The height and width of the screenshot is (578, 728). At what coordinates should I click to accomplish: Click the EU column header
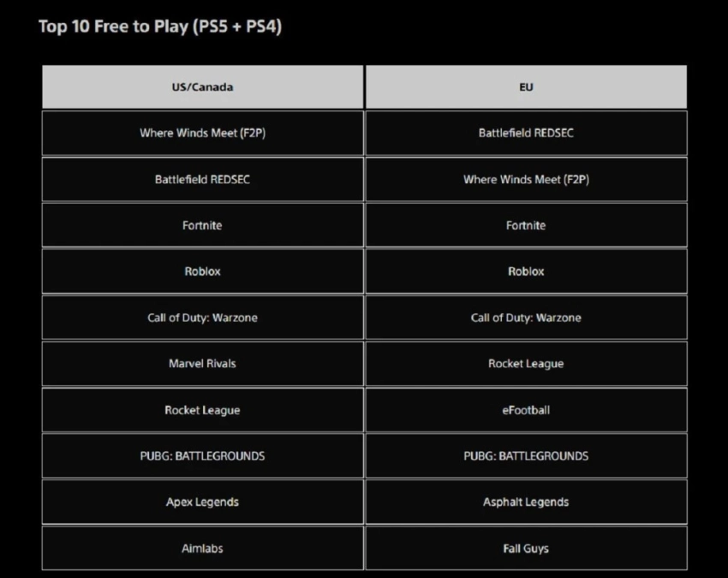click(x=526, y=86)
